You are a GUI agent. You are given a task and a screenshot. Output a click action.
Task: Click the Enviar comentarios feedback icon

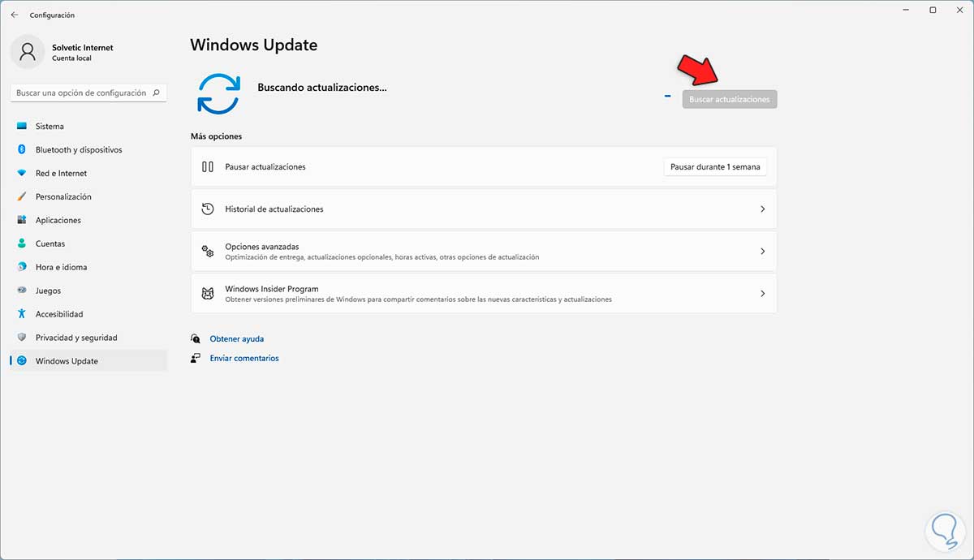pos(196,358)
